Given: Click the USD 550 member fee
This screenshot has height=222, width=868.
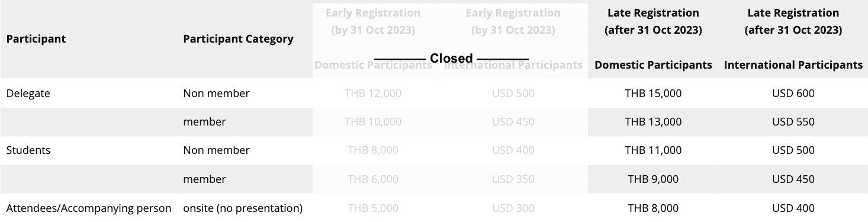Looking at the screenshot, I should (793, 122).
